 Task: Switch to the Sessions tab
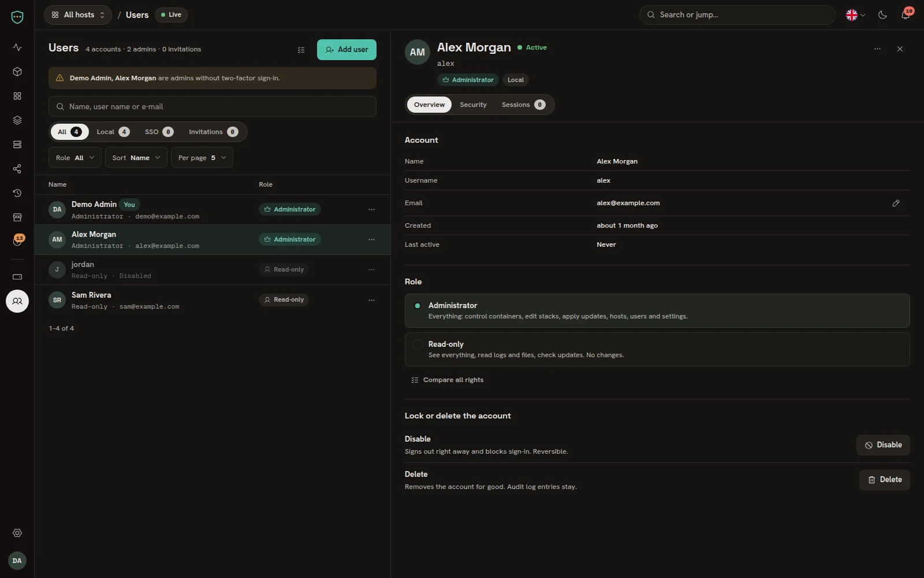523,105
